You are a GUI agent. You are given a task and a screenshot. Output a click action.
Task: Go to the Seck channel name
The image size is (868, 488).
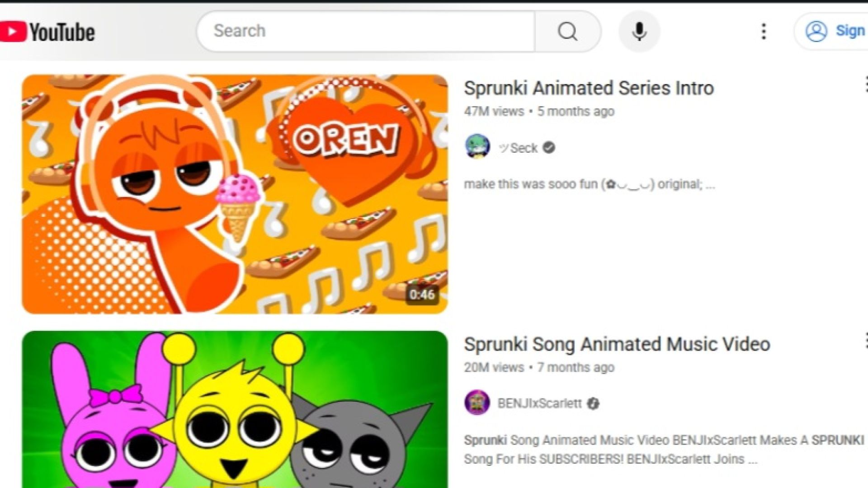tap(518, 148)
